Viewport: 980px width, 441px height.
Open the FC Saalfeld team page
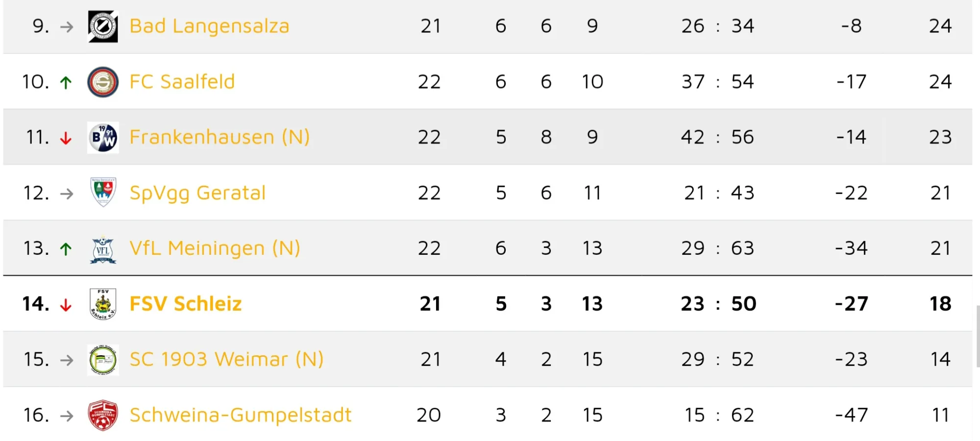(182, 82)
